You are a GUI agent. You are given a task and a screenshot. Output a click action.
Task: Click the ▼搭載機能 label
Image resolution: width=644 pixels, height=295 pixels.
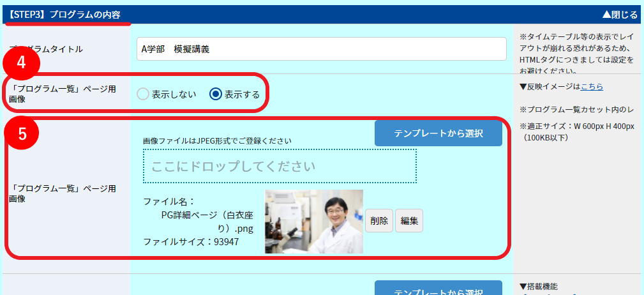pos(539,286)
